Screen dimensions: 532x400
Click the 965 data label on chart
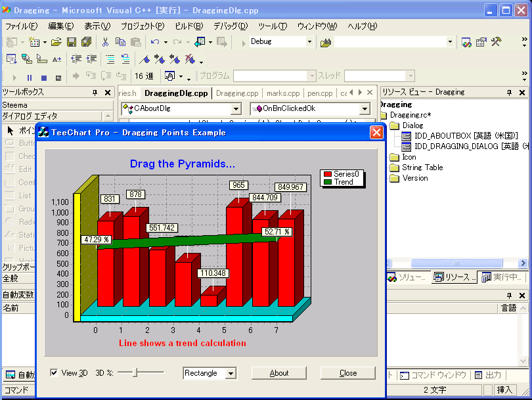(x=238, y=185)
